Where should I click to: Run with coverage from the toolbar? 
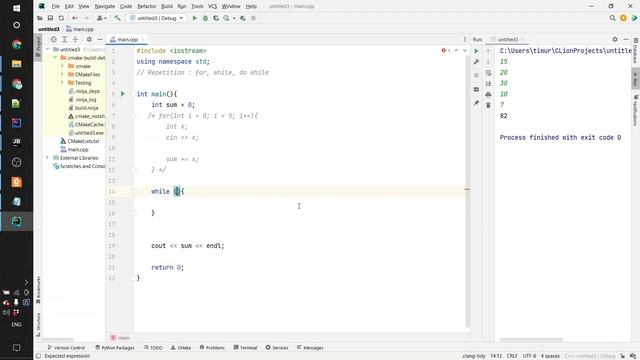tap(216, 18)
